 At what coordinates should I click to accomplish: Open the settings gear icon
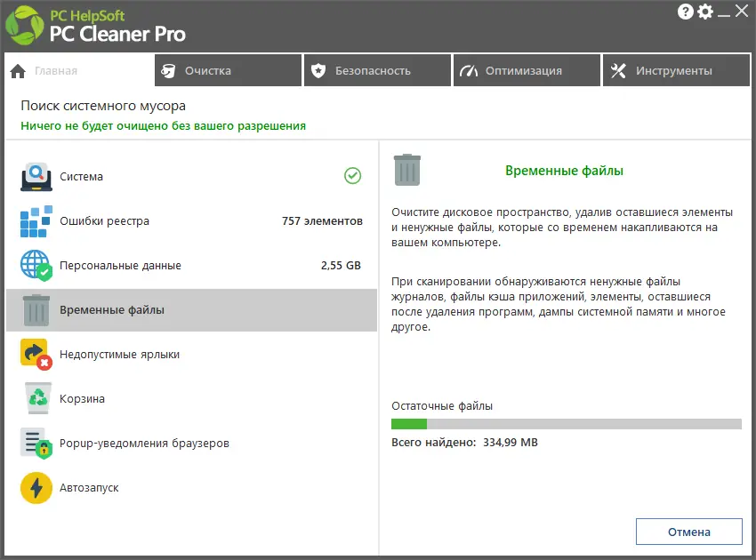click(705, 12)
